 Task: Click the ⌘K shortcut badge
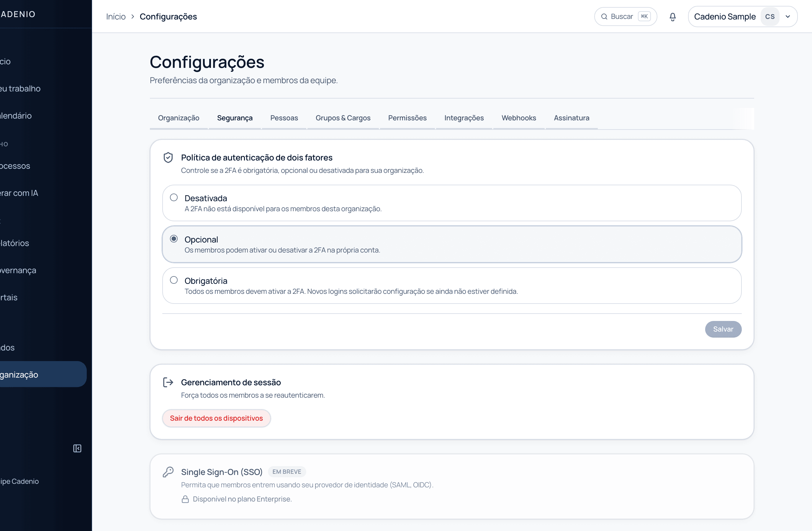coord(644,16)
